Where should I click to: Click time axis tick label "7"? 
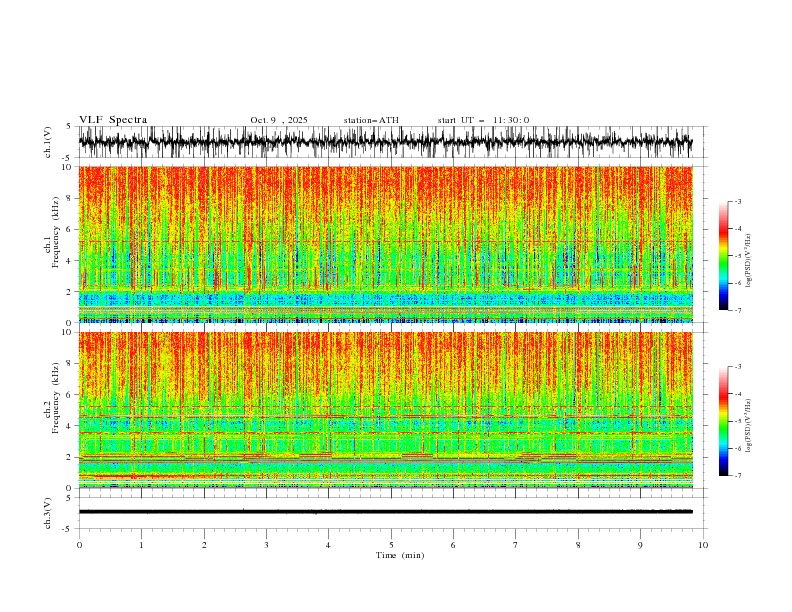(516, 545)
